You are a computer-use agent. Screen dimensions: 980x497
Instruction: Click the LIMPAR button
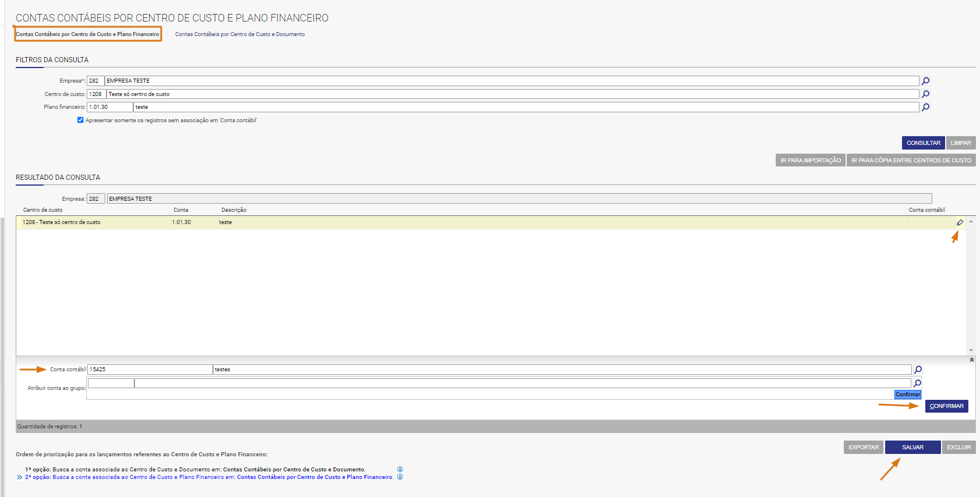(961, 143)
